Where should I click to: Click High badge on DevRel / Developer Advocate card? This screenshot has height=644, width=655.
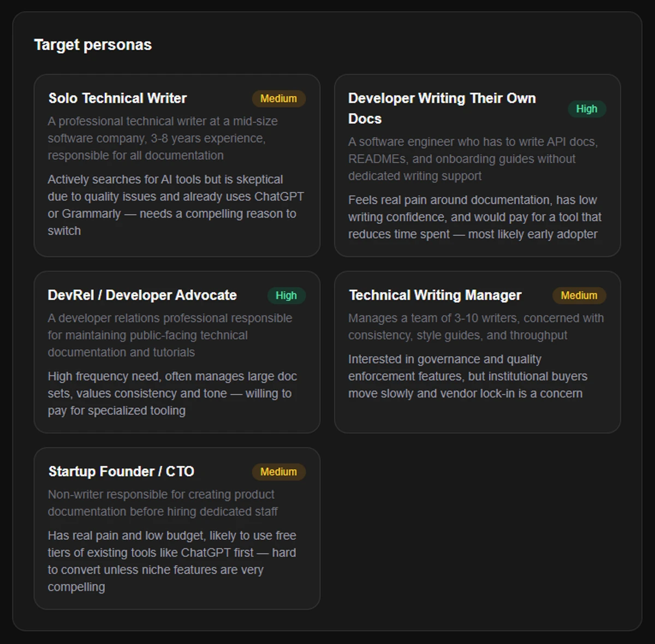pos(286,295)
